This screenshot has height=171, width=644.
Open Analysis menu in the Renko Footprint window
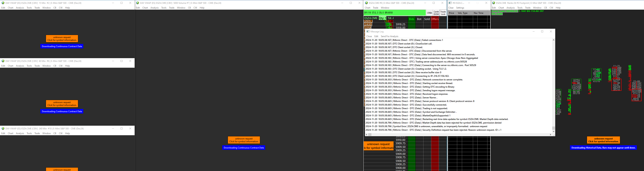[x=511, y=8]
